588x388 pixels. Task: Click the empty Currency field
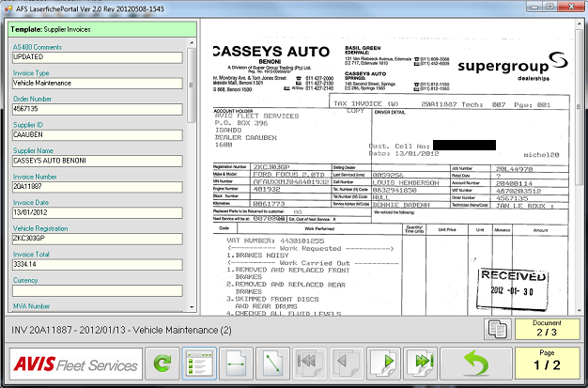[x=98, y=290]
